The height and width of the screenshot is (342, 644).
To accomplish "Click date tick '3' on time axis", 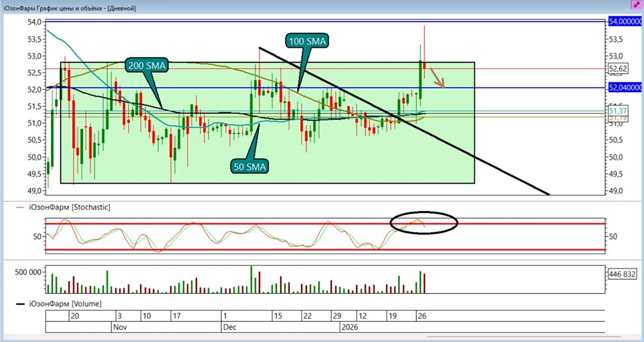I will coord(120,316).
